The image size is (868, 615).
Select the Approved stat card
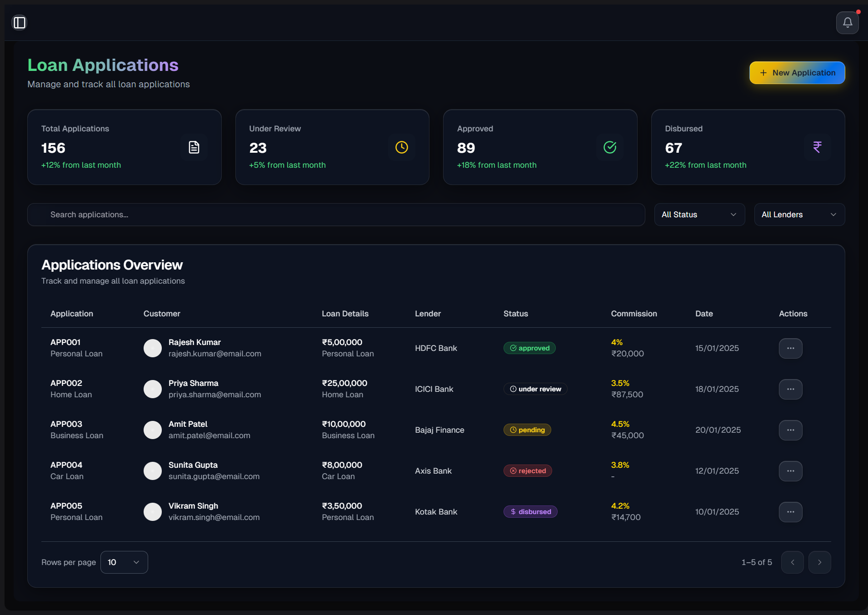(x=540, y=147)
